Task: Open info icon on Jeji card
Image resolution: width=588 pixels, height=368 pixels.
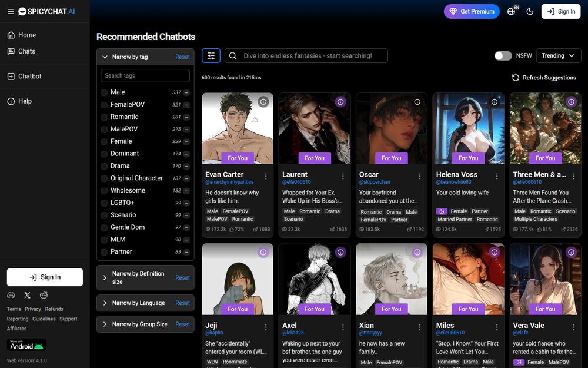Action: [263, 253]
